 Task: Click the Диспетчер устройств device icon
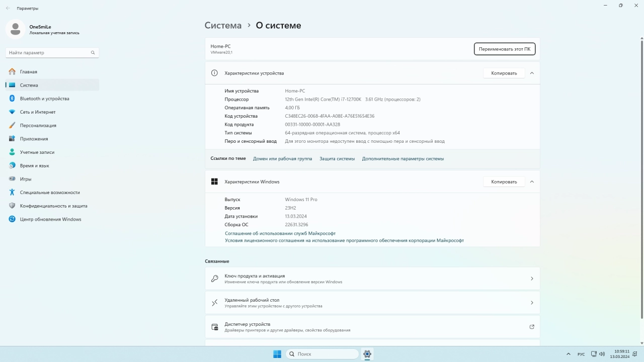(x=214, y=327)
